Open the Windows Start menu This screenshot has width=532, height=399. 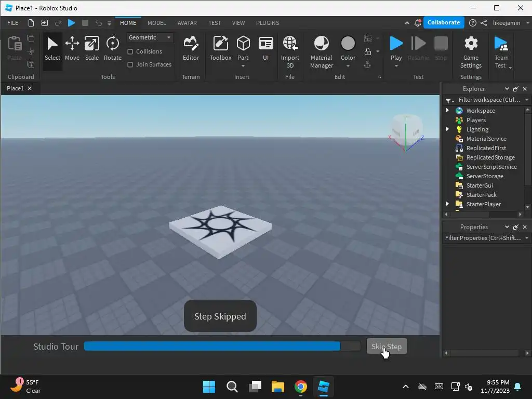tap(209, 387)
